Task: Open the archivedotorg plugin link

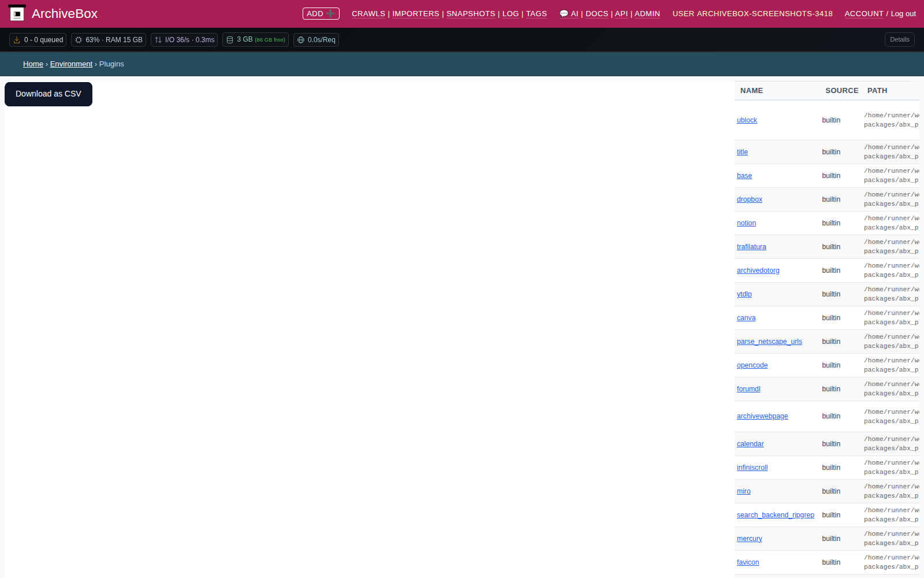Action: [758, 271]
